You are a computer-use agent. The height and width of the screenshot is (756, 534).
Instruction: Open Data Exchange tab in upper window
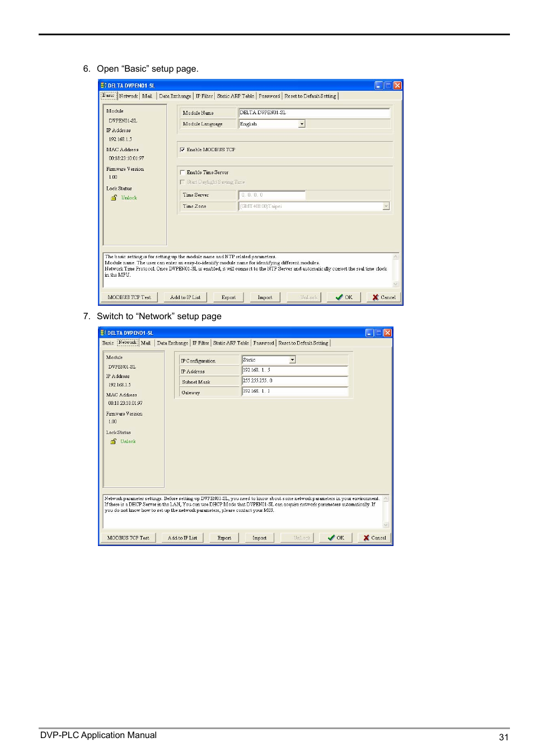(x=175, y=96)
